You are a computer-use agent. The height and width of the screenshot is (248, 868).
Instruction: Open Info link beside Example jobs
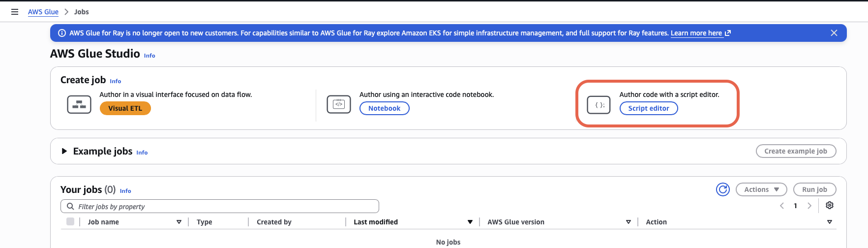pos(142,153)
